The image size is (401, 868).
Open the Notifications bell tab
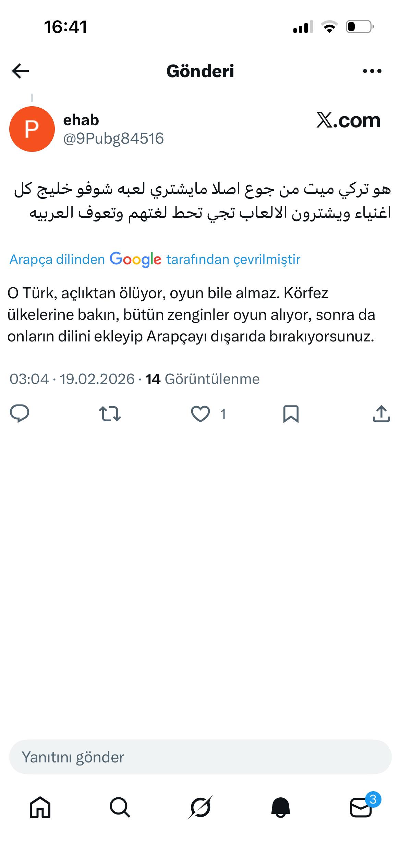pos(281,807)
